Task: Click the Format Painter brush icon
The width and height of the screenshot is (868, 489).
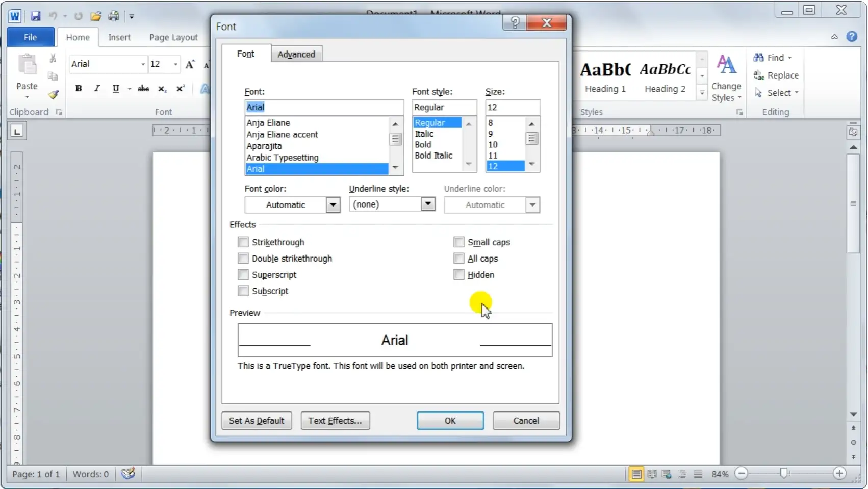Action: tap(53, 94)
